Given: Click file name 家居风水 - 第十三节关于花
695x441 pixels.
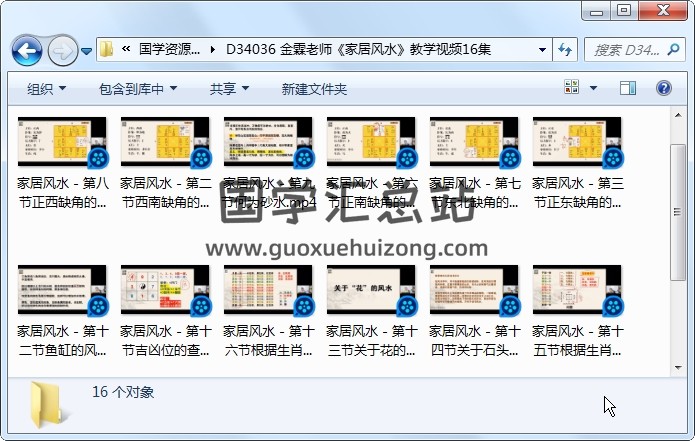Looking at the screenshot, I should (371, 341).
